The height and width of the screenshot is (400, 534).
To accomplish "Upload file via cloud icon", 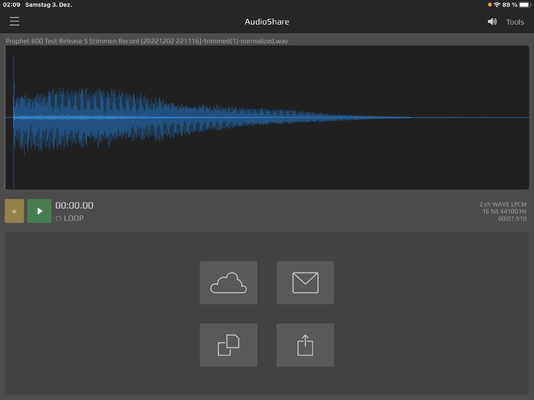I will 229,283.
